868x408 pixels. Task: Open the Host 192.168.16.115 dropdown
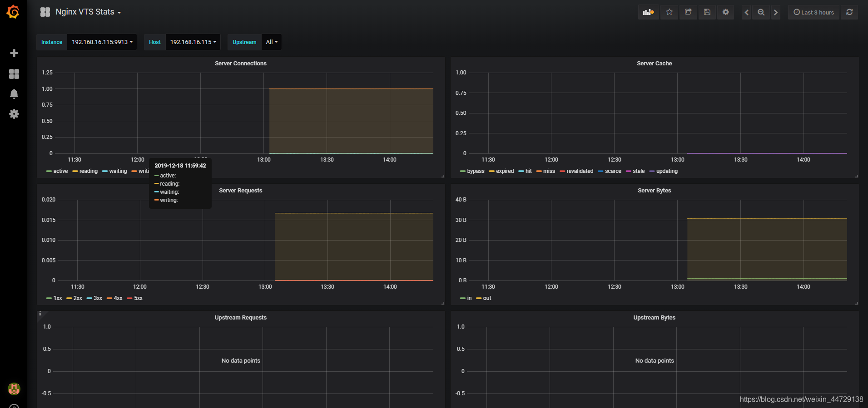[x=193, y=42]
